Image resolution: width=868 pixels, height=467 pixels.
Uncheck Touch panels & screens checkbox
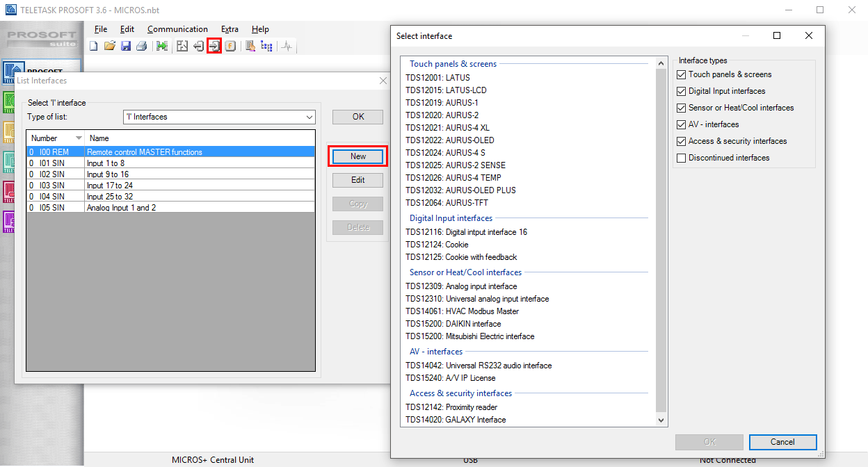click(x=682, y=74)
